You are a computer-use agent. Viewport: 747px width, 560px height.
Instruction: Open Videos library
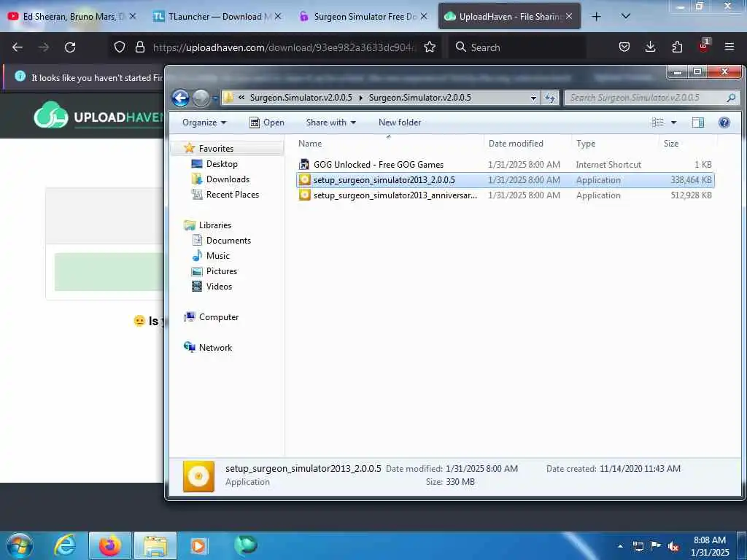pyautogui.click(x=219, y=286)
